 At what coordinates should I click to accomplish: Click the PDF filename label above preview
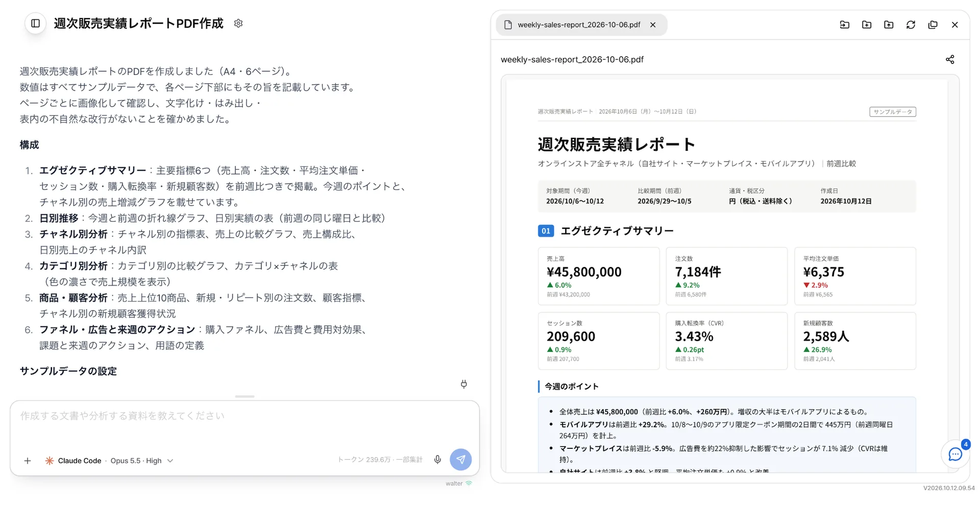pyautogui.click(x=572, y=60)
